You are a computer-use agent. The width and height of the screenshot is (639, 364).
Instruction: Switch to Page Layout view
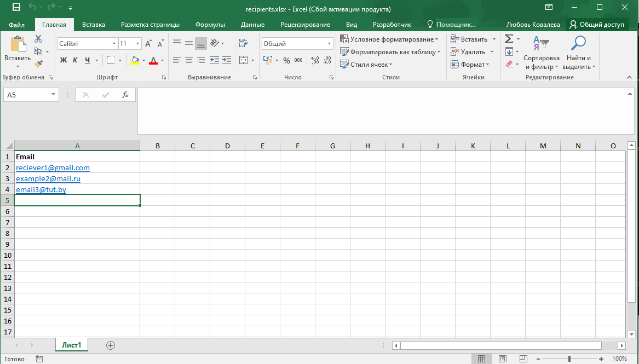(503, 359)
